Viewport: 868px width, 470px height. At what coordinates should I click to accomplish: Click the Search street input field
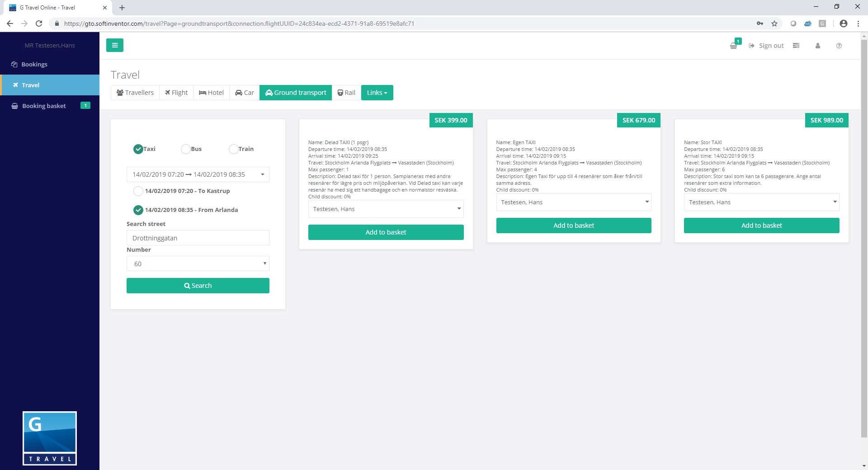click(x=198, y=238)
